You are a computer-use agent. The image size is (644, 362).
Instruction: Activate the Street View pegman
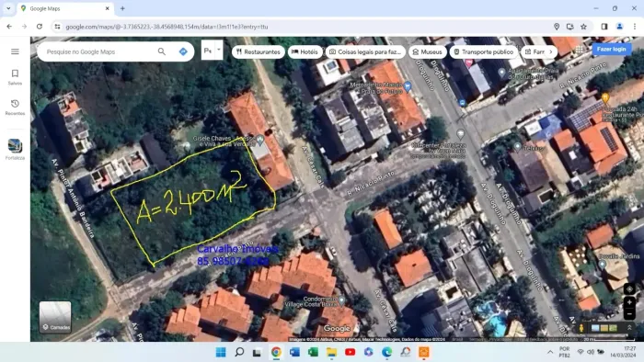(581, 328)
